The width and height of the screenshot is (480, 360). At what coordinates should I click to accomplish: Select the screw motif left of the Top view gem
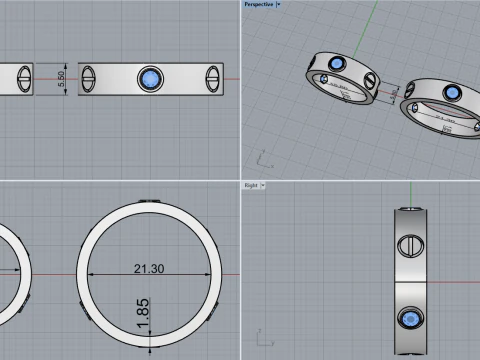pos(88,79)
